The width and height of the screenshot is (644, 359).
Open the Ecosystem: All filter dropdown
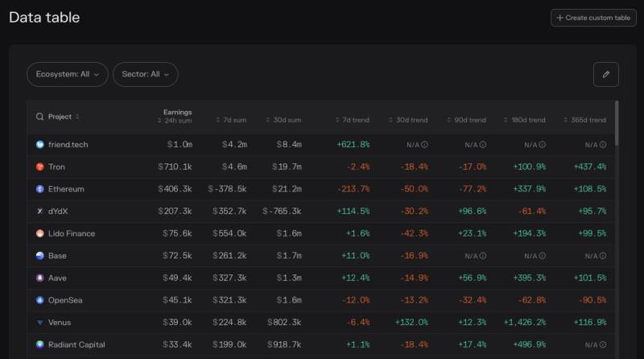tap(68, 74)
